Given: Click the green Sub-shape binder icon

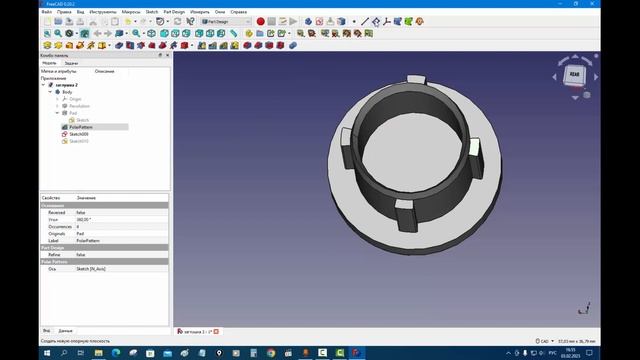Looking at the screenshot, I should coord(409,22).
